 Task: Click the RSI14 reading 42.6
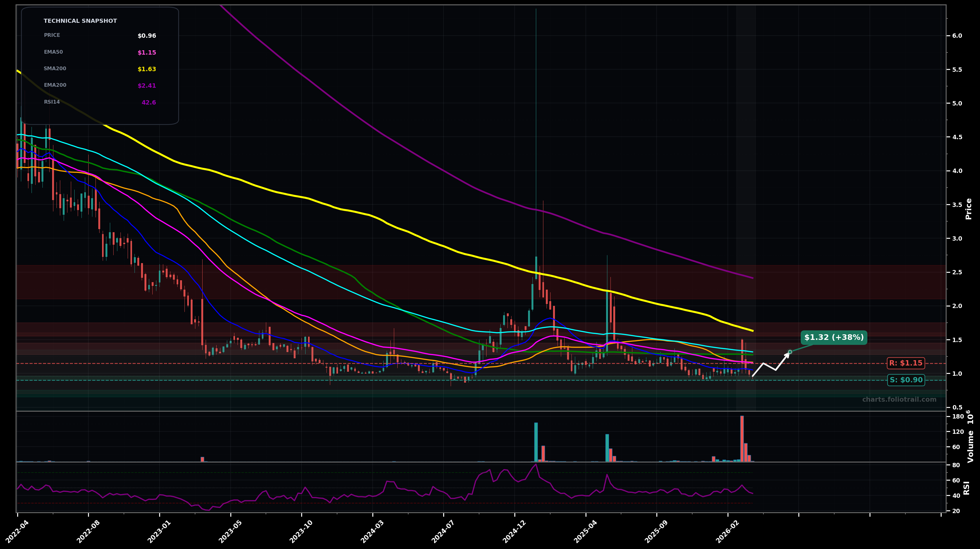(149, 103)
